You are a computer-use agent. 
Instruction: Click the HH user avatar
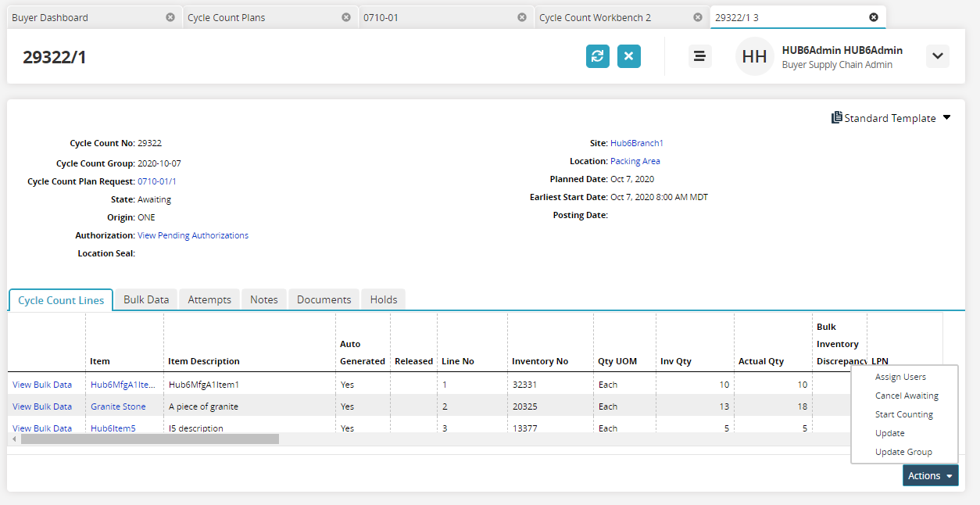point(754,56)
